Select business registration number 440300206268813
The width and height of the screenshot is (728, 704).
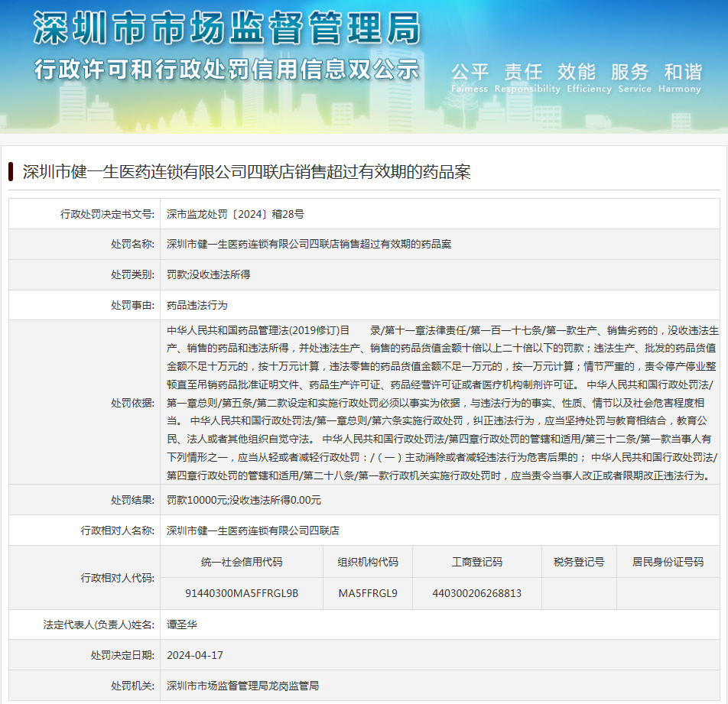tap(477, 593)
